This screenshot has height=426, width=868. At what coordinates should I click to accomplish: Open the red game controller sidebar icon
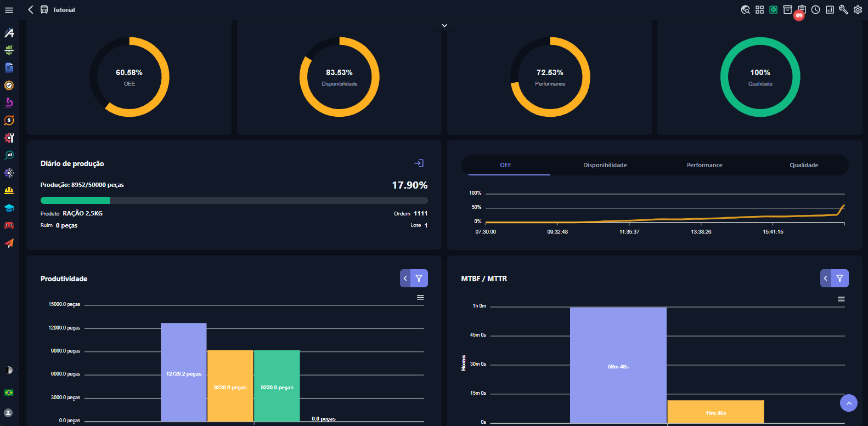(9, 226)
